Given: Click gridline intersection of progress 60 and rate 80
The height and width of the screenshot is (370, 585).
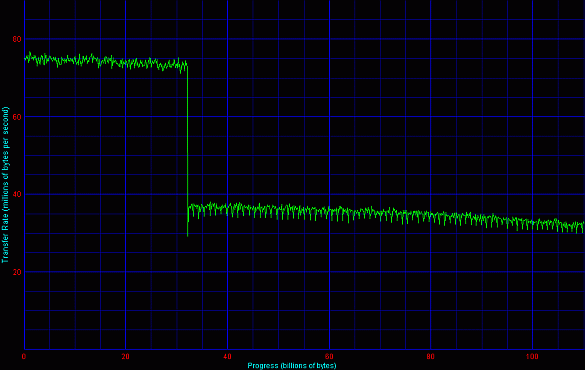Looking at the screenshot, I should click(x=329, y=39).
